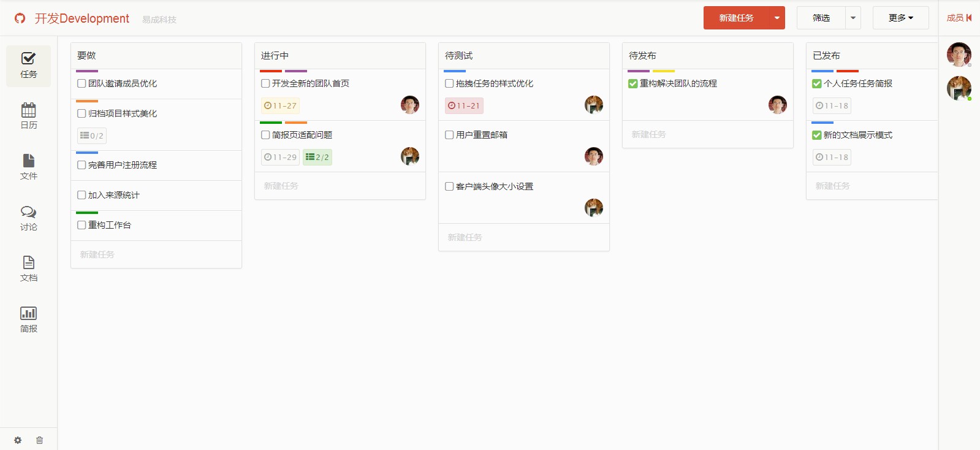Uncheck the 重构解决团队的流程 task checkbox
980x450 pixels.
coord(633,83)
